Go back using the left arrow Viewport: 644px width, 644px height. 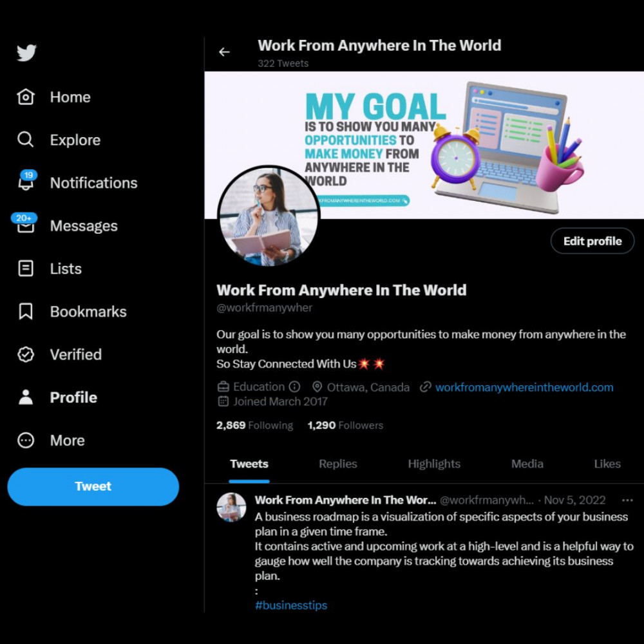click(224, 52)
